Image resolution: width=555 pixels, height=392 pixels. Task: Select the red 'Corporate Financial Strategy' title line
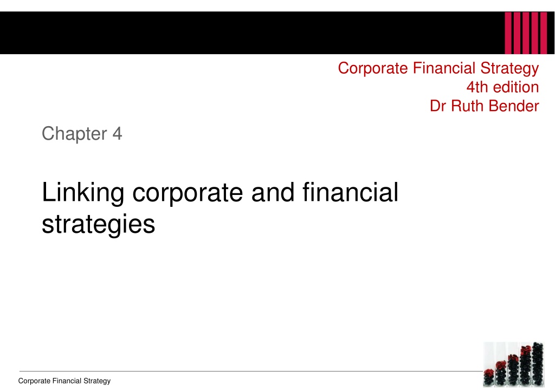[x=438, y=69]
